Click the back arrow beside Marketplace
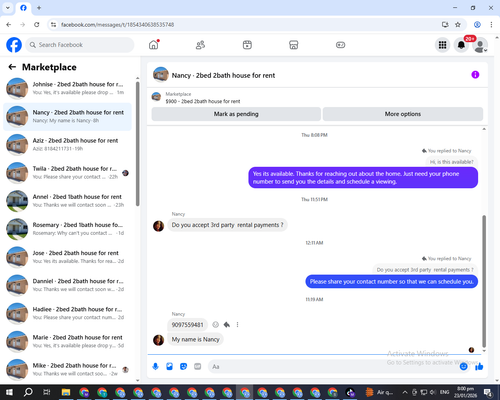Image resolution: width=500 pixels, height=400 pixels. 12,67
